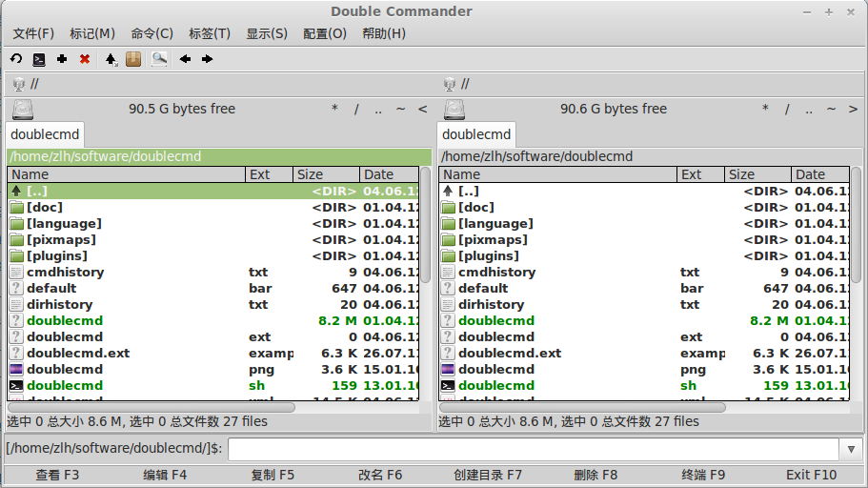Click the right panel doublecmd sh script icon
The height and width of the screenshot is (488, 868).
[448, 385]
